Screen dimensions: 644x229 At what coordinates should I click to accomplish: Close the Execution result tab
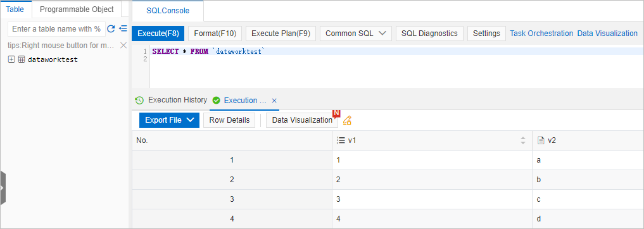tap(274, 101)
